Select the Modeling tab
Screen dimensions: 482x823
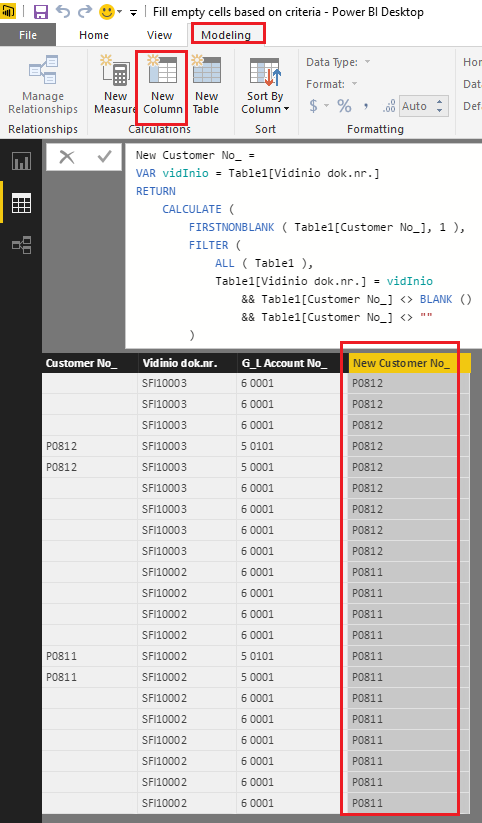(226, 35)
